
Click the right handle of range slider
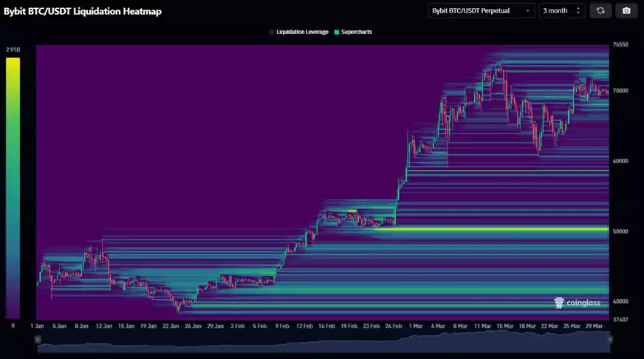coord(610,339)
